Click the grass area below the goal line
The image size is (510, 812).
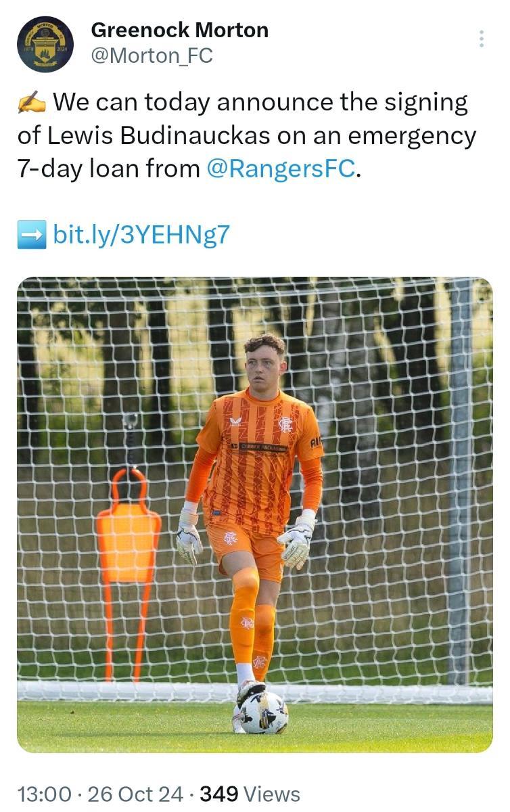point(255,727)
